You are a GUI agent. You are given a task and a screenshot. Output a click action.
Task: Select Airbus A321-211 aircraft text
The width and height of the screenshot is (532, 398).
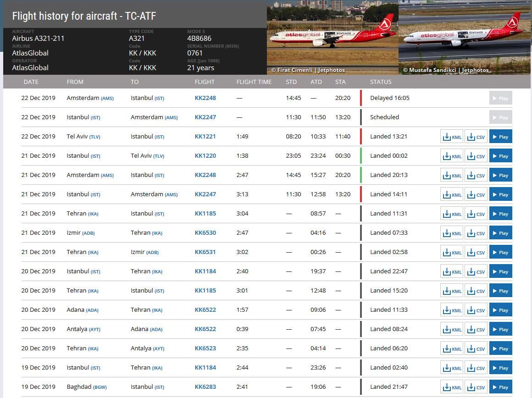[x=38, y=39]
